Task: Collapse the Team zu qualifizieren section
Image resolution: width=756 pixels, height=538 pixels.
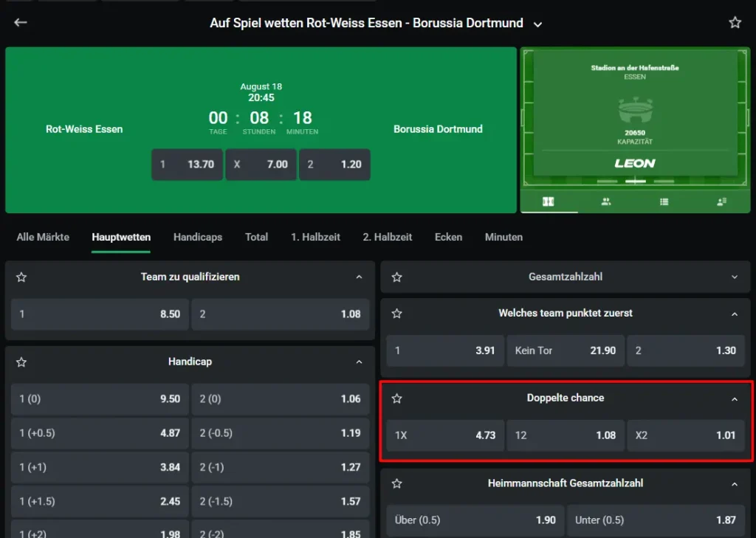Action: 359,277
